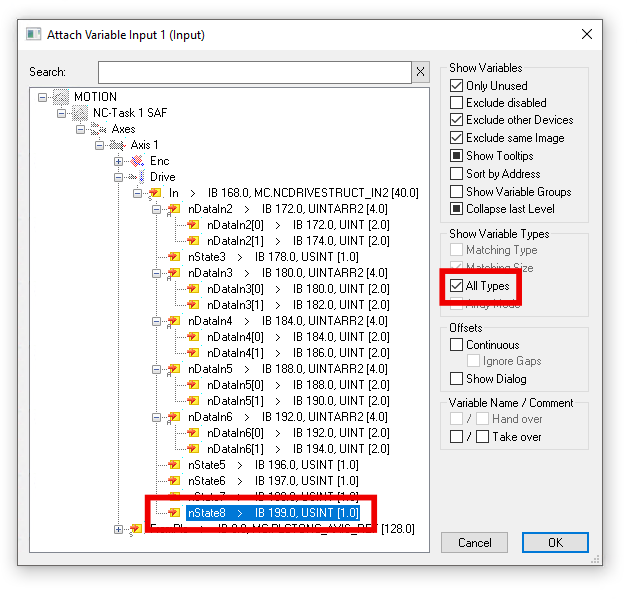Click the Cancel button
The height and width of the screenshot is (599, 637).
(x=474, y=543)
